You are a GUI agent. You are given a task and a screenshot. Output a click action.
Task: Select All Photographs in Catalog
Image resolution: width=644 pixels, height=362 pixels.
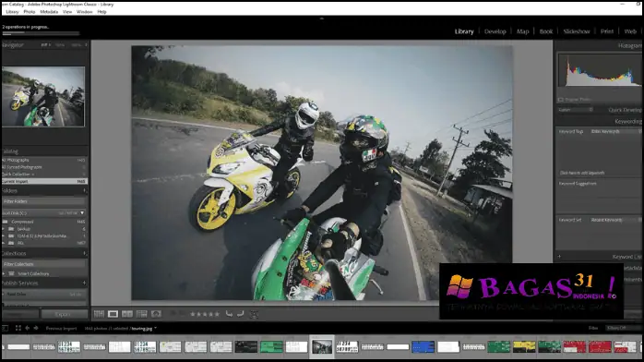(44, 160)
